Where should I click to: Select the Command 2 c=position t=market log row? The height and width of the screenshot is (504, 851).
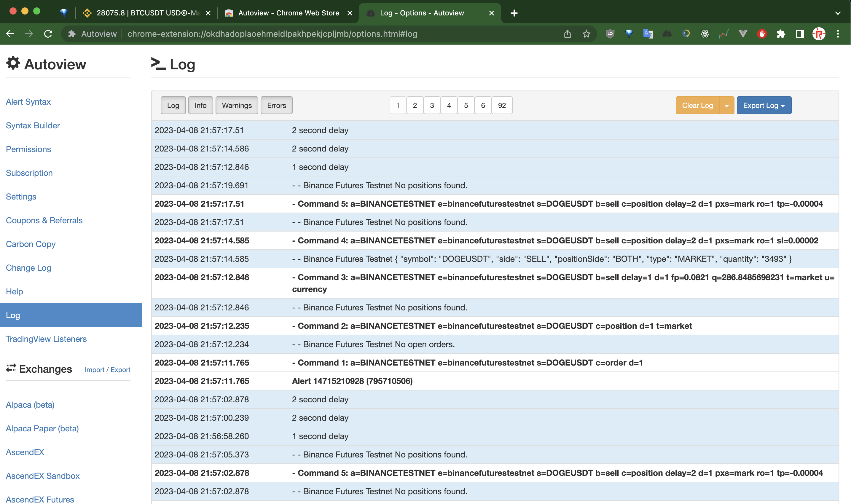[495, 326]
